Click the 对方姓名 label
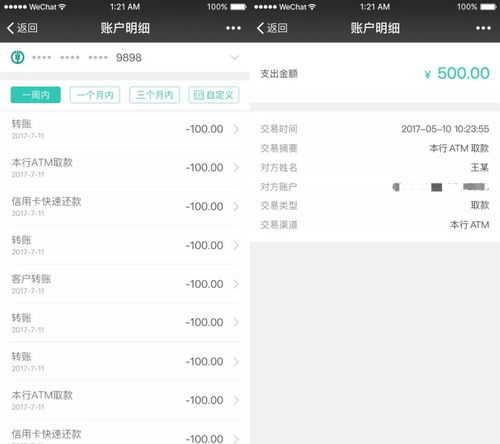The width and height of the screenshot is (500, 444). tap(279, 167)
